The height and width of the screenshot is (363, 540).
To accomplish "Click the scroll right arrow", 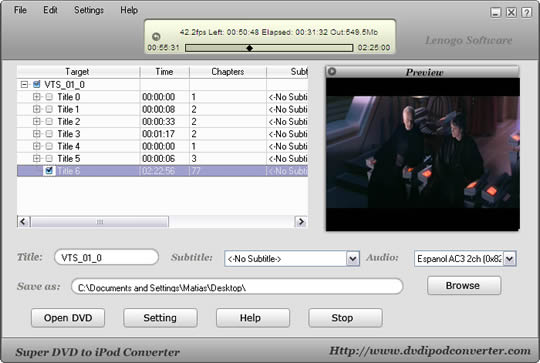I will click(301, 222).
